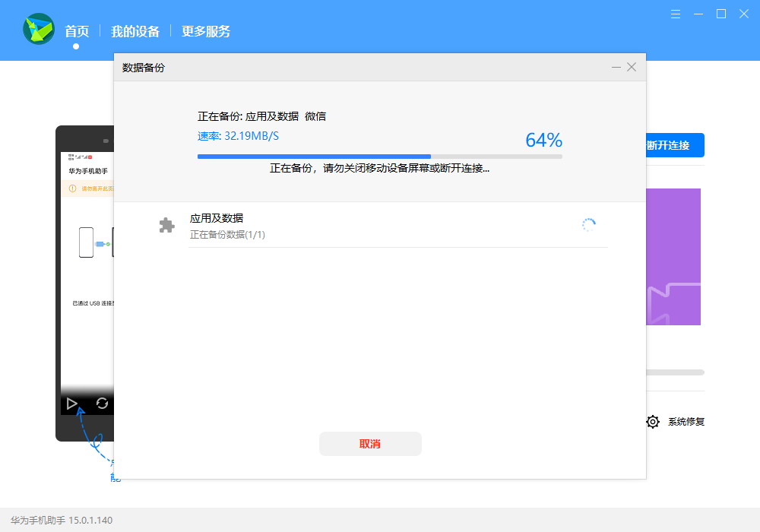
Task: Click 正在备份数据(1/1) status text
Action: click(x=227, y=235)
